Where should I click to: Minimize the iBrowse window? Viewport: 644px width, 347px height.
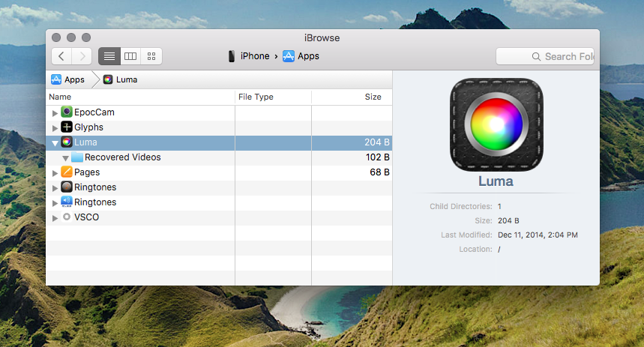71,37
